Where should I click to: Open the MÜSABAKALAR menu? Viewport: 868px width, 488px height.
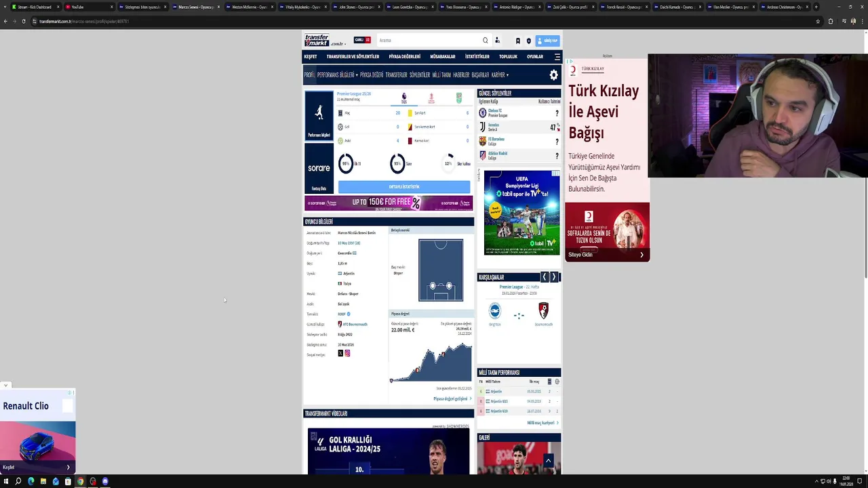coord(443,57)
